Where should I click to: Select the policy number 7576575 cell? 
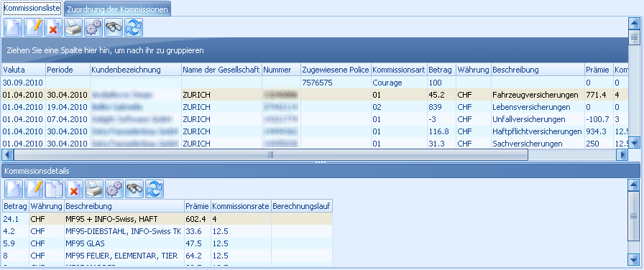pos(336,83)
